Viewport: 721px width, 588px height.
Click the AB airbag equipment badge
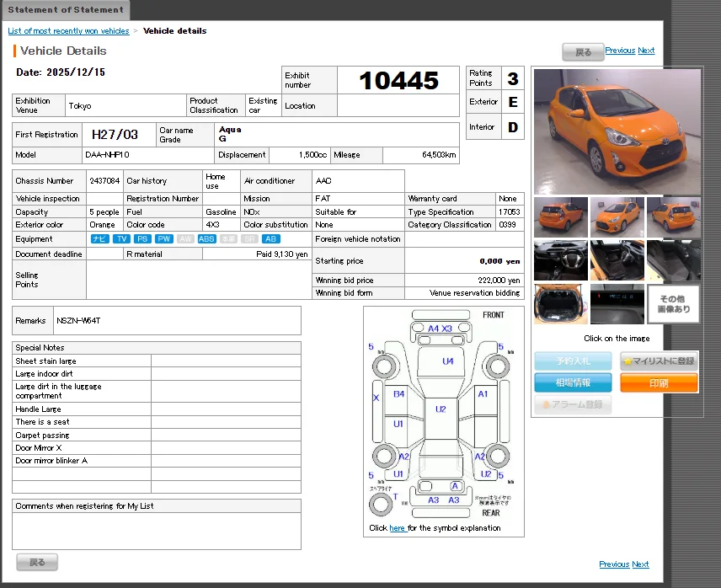[x=271, y=238]
